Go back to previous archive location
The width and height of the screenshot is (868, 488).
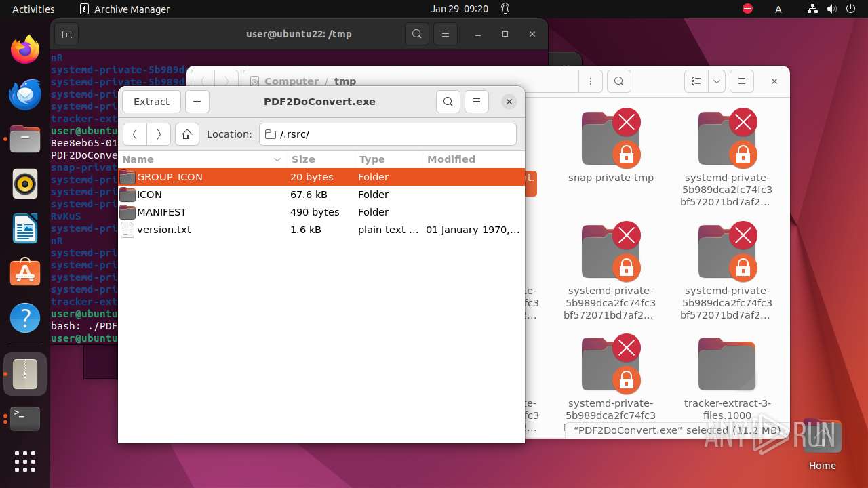135,134
